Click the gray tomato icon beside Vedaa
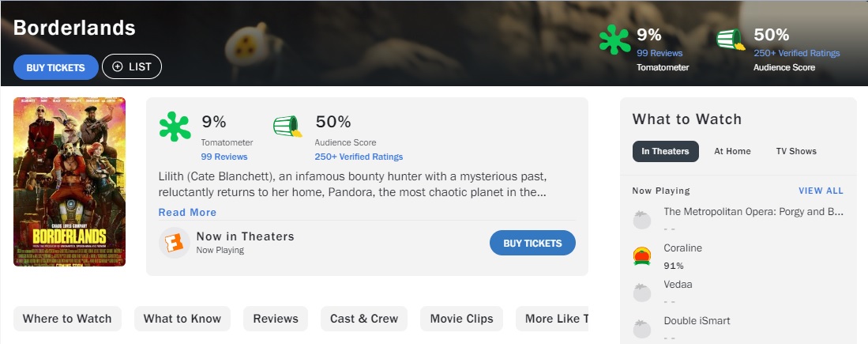This screenshot has width=868, height=344. 642,292
